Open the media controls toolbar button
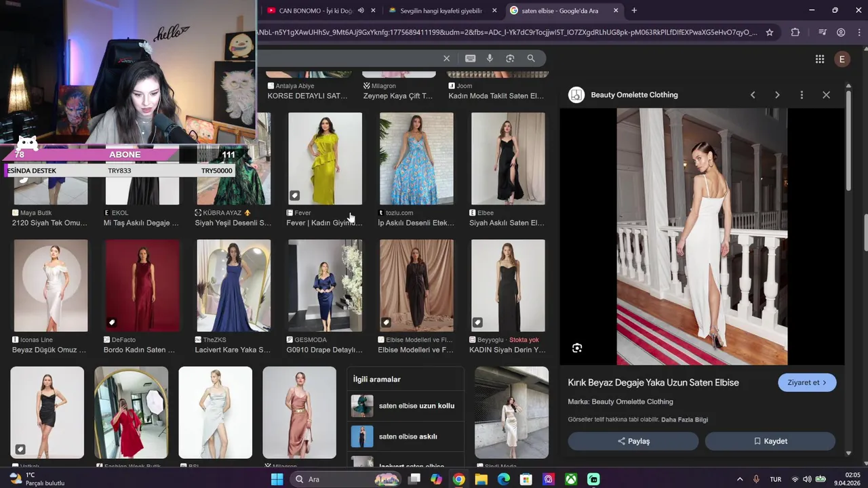This screenshot has width=868, height=488. click(x=823, y=33)
